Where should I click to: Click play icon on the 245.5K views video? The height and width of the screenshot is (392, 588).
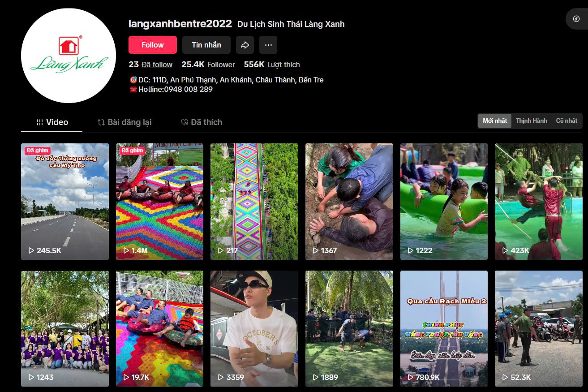point(31,250)
